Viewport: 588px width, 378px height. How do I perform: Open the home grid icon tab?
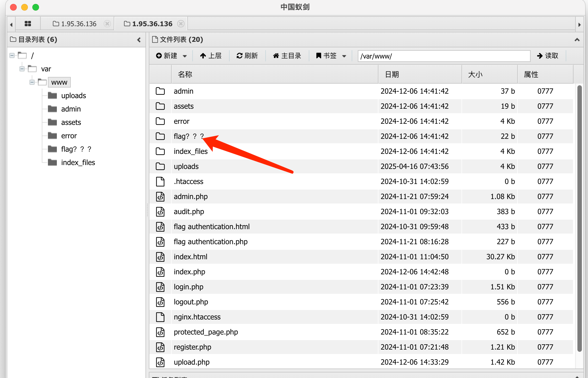pos(28,24)
